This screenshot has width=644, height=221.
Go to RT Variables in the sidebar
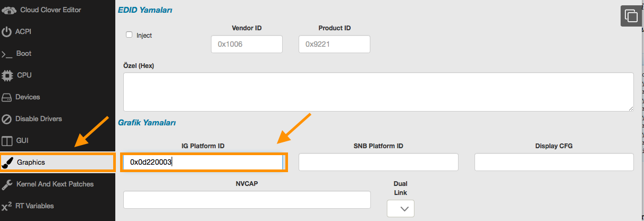[35, 206]
